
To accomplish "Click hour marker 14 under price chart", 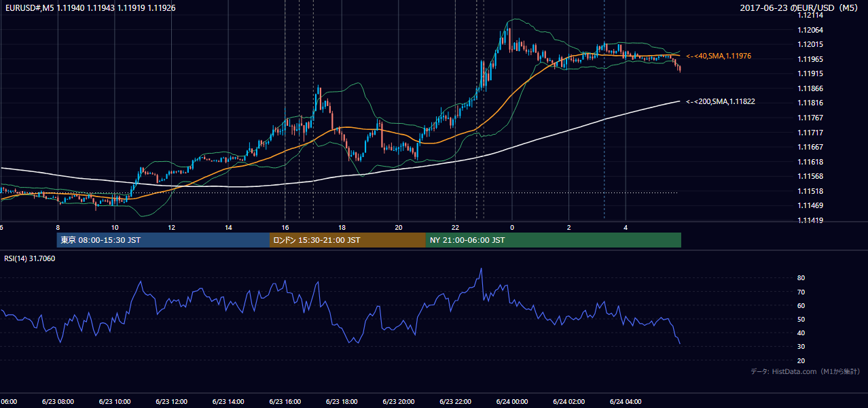I will (228, 227).
